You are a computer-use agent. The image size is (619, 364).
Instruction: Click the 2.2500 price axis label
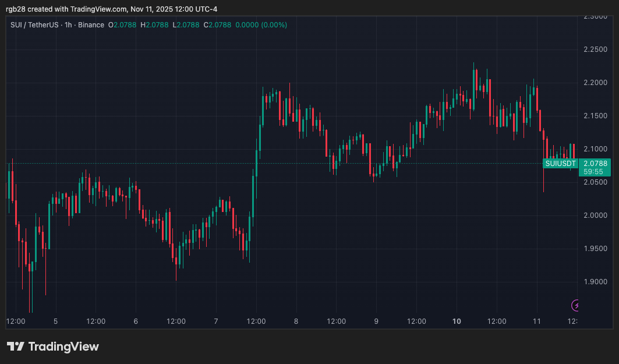(595, 50)
